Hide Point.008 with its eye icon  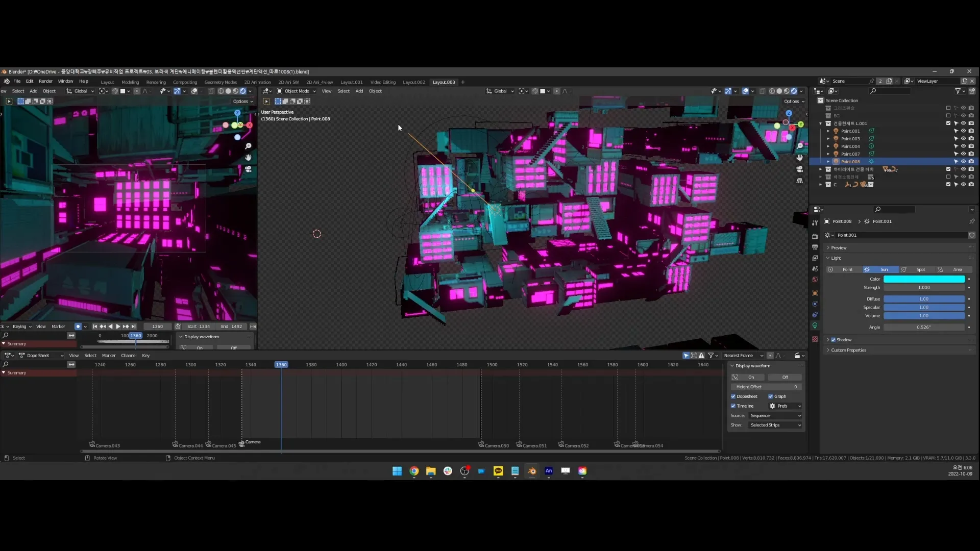click(x=963, y=162)
